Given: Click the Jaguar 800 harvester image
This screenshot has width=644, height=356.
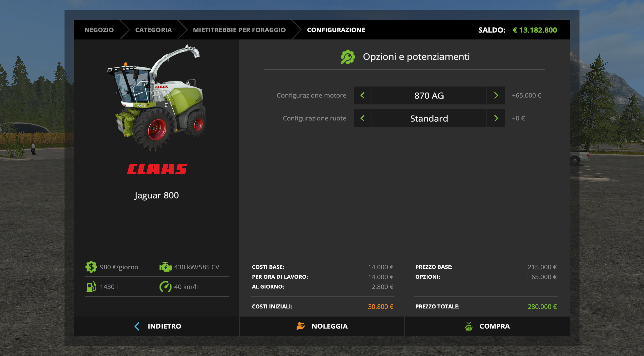Looking at the screenshot, I should click(156, 97).
